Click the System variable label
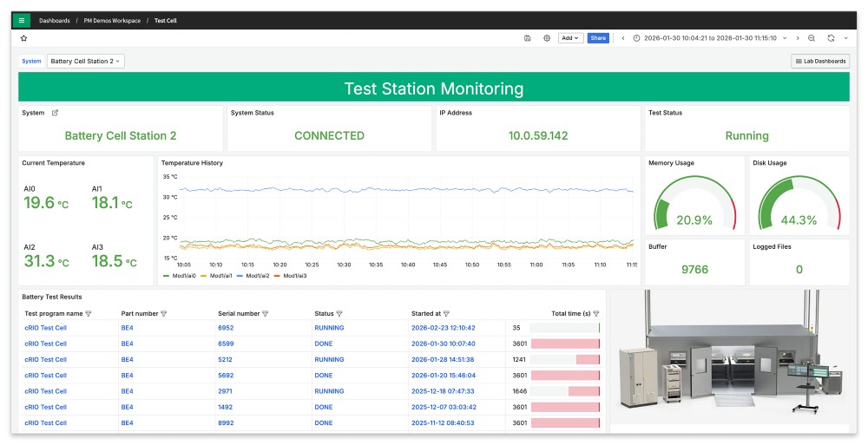 (x=31, y=62)
